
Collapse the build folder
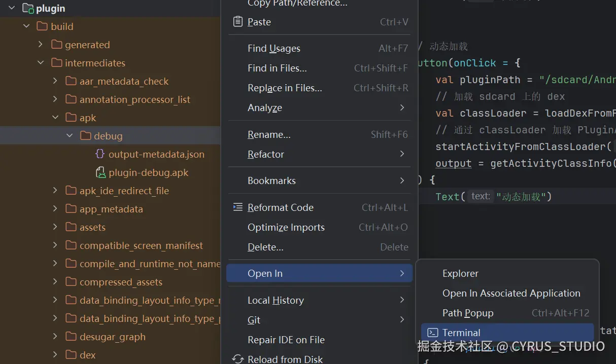(26, 26)
